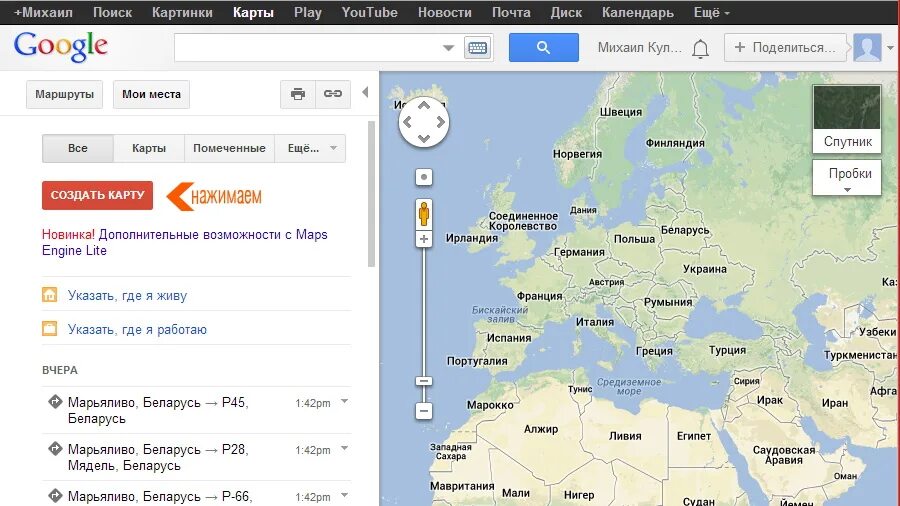Open the Maps Engine Lite link
The image size is (900, 506).
[184, 243]
